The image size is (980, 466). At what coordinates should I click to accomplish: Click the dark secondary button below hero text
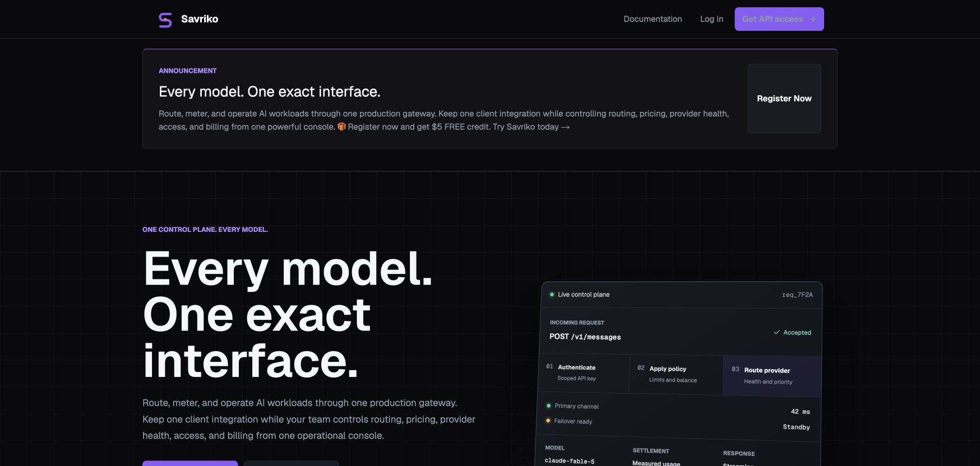[291, 463]
